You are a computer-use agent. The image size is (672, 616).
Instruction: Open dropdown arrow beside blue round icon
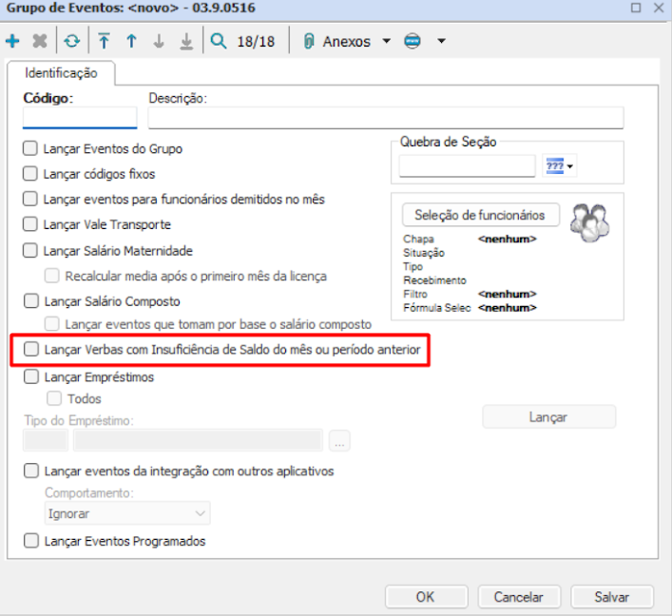(x=441, y=41)
